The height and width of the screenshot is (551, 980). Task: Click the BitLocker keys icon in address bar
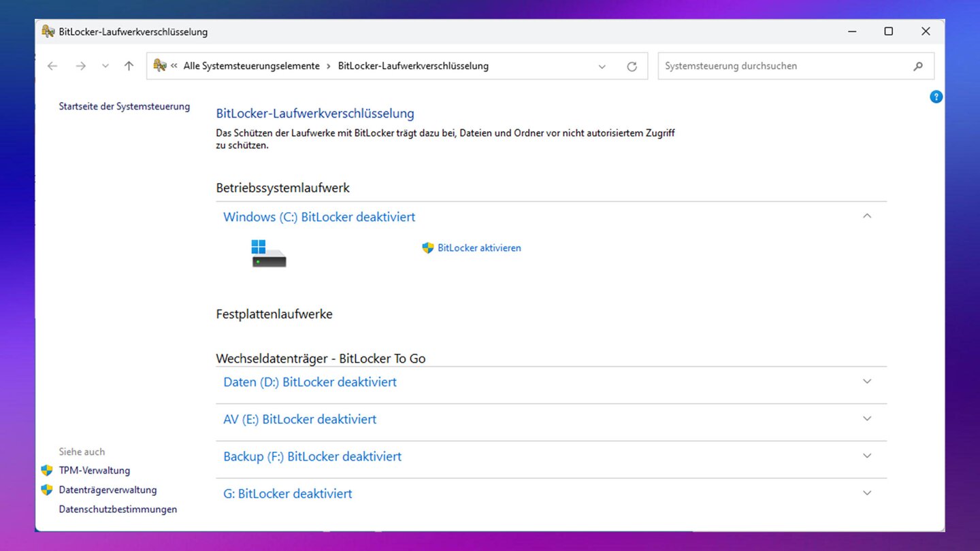160,66
